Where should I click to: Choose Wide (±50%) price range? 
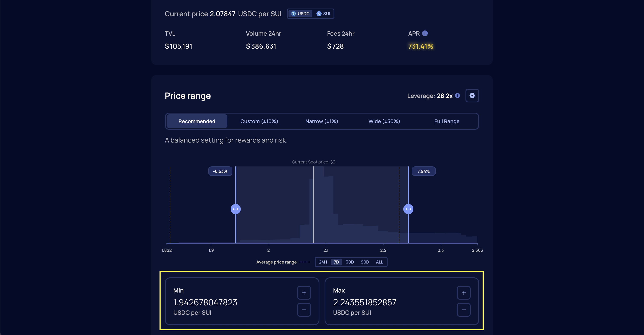tap(384, 121)
